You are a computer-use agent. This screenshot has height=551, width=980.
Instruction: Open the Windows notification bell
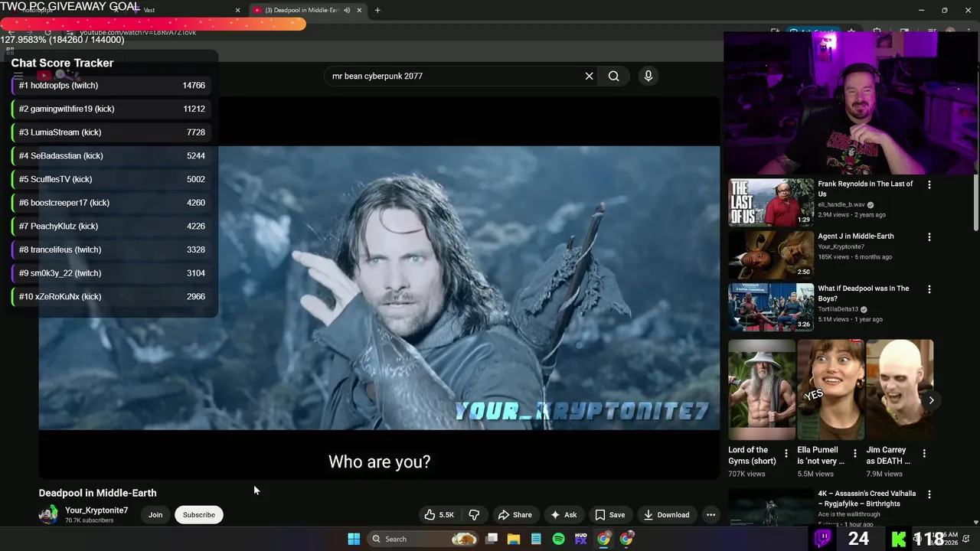(x=966, y=539)
